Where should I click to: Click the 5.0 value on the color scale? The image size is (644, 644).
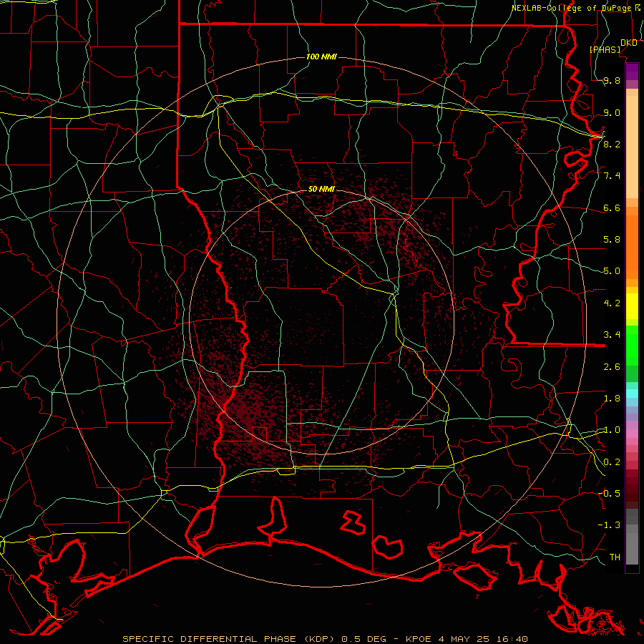coord(612,271)
